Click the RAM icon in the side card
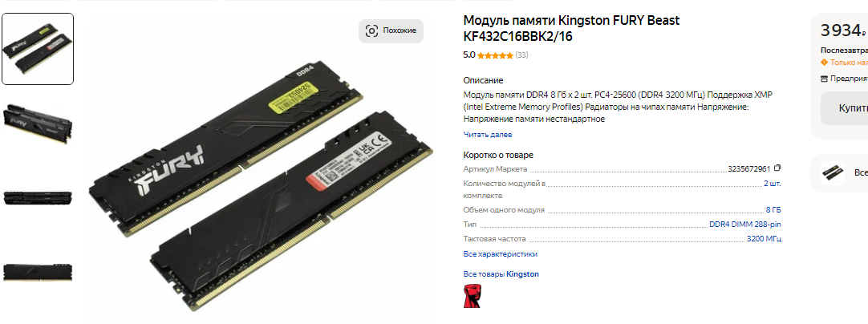The width and height of the screenshot is (868, 324). (x=833, y=172)
